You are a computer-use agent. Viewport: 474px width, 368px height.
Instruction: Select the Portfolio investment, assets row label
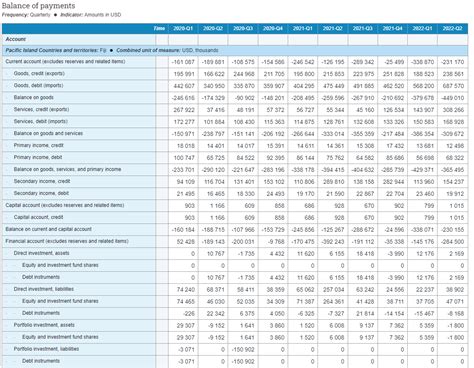pos(44,325)
